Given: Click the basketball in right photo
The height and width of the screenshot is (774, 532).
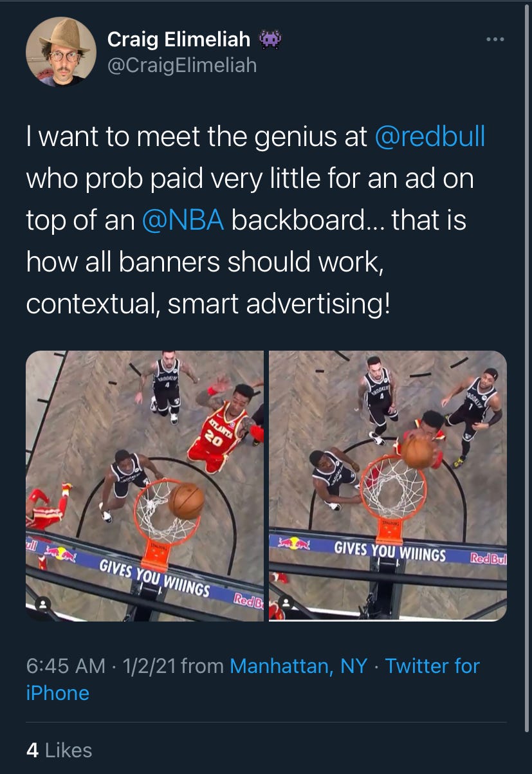Looking at the screenshot, I should pyautogui.click(x=418, y=452).
